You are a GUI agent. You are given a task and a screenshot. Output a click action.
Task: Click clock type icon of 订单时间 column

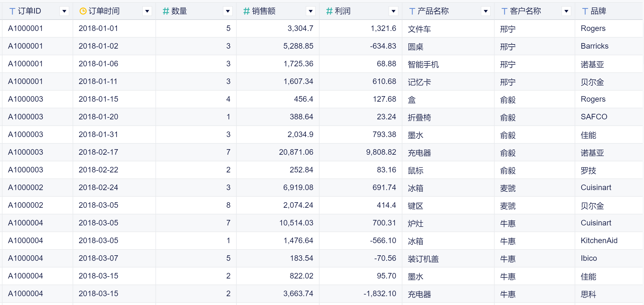(x=83, y=11)
